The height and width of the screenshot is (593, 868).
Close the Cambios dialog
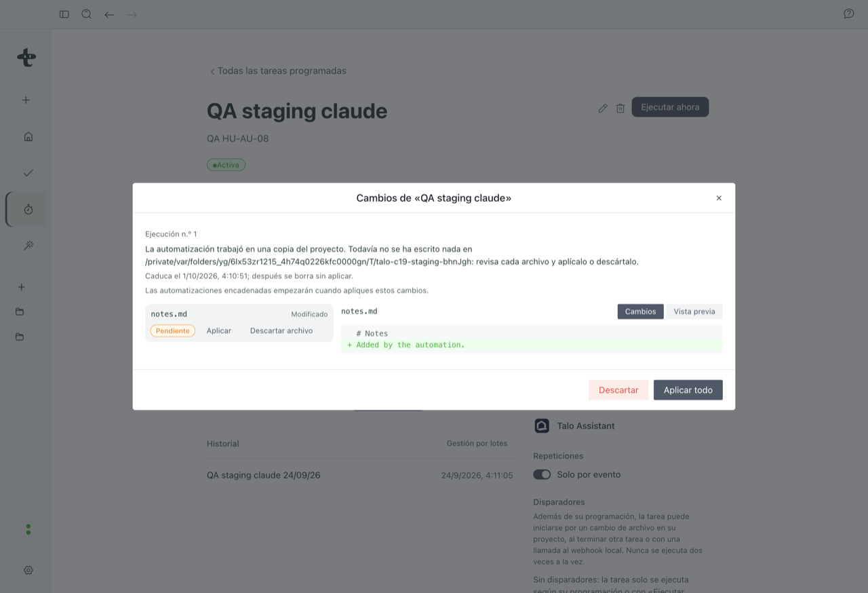(x=719, y=198)
